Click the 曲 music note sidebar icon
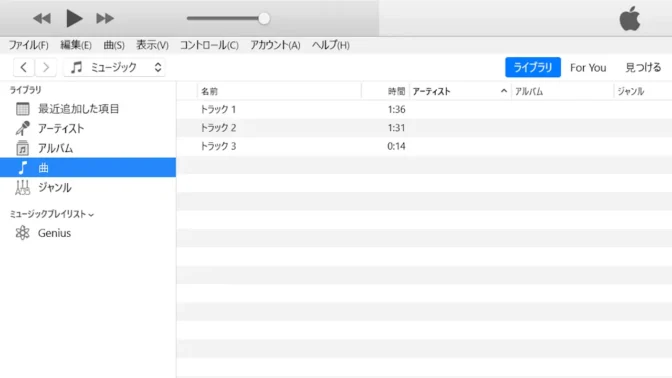The width and height of the screenshot is (672, 378). (23, 168)
